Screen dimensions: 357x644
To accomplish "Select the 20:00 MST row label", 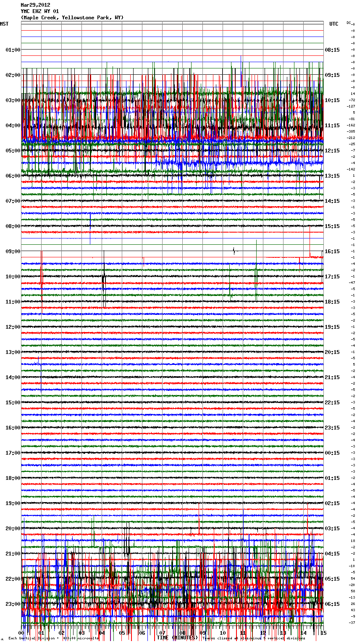I will click(x=13, y=529).
